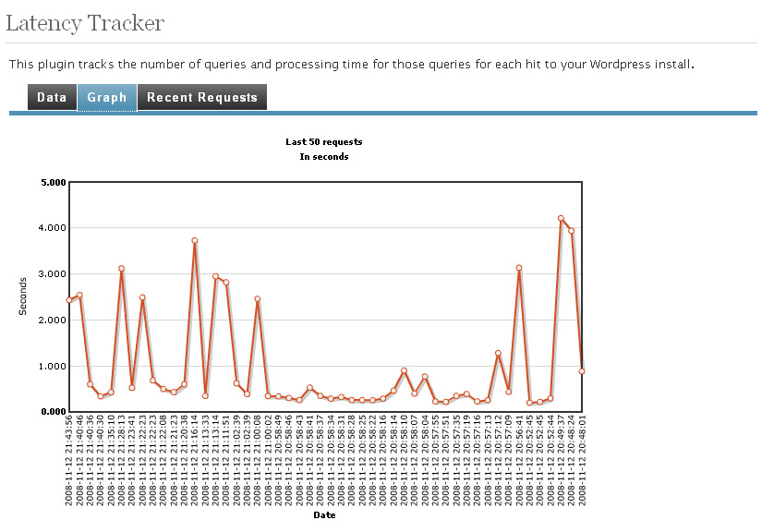Select the 20:57:12 data point above 1.000
This screenshot has width=762, height=532.
(498, 353)
